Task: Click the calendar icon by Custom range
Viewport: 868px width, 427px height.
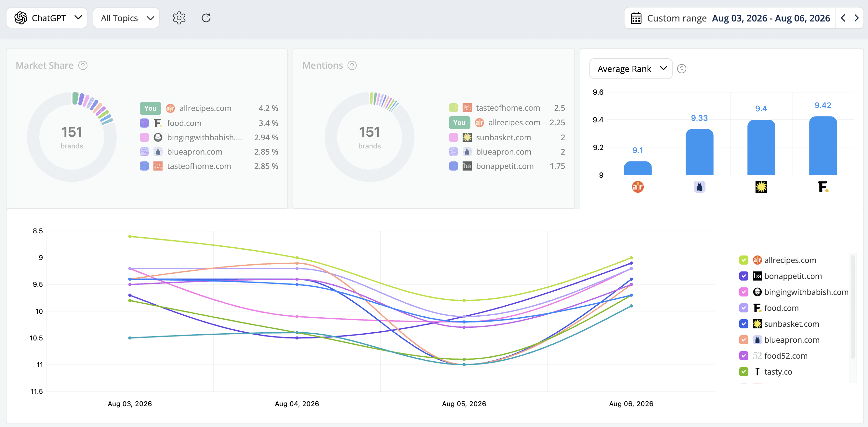Action: click(x=636, y=18)
